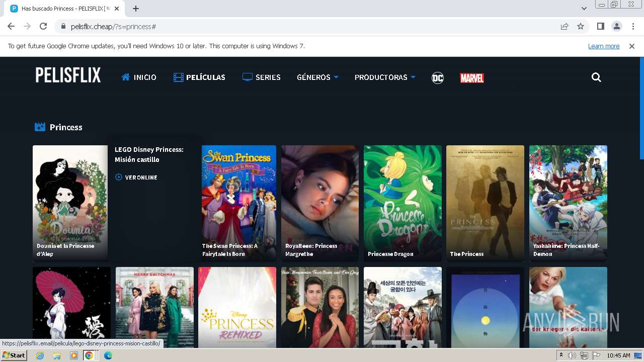The width and height of the screenshot is (644, 362).
Task: Open the media player taskbar icon
Action: [x=74, y=355]
